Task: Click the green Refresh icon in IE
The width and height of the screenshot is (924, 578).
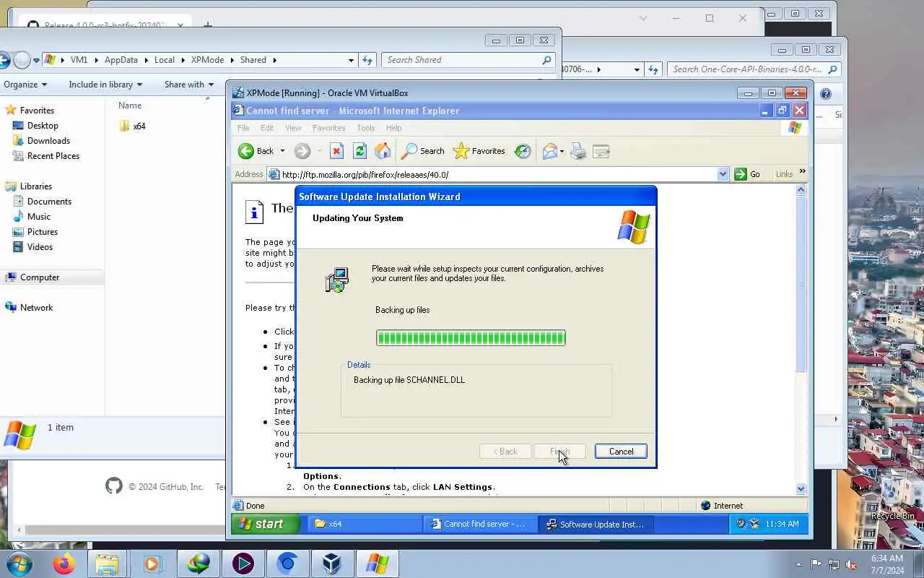Action: (359, 151)
